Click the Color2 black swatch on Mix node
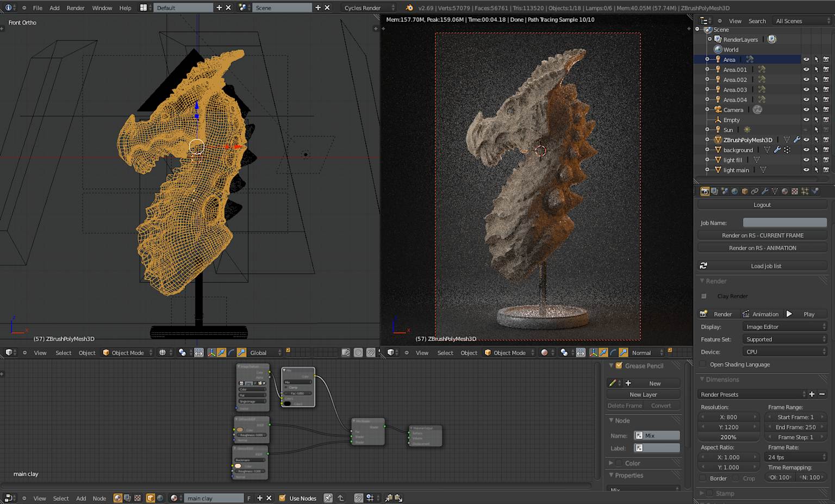This screenshot has height=504, width=835. pyautogui.click(x=287, y=403)
